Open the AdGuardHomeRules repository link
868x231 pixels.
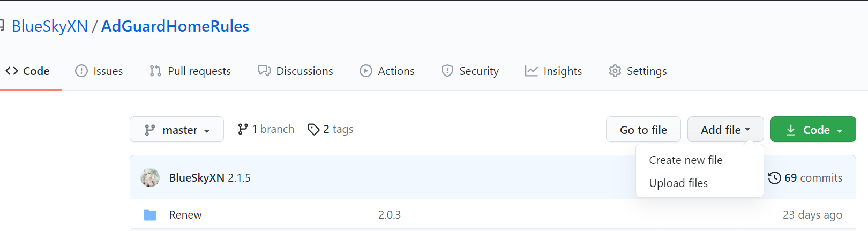click(175, 26)
